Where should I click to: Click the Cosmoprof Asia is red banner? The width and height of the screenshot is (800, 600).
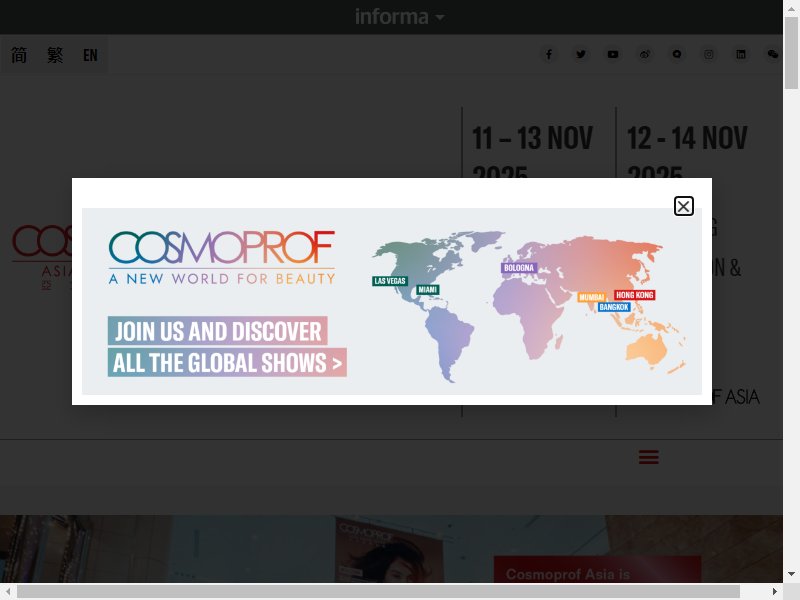(597, 569)
